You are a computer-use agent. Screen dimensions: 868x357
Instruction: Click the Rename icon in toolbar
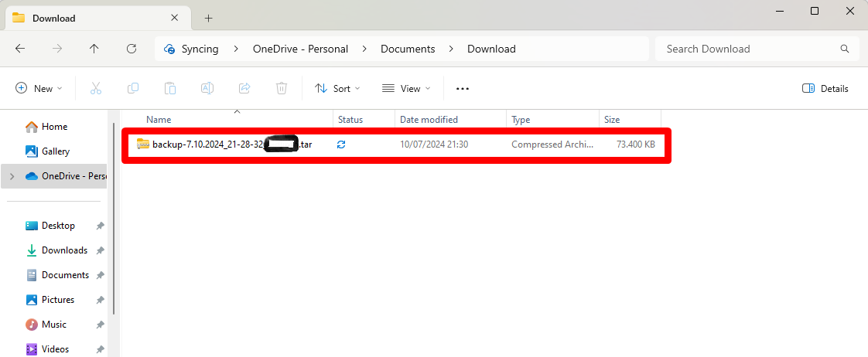pos(207,89)
